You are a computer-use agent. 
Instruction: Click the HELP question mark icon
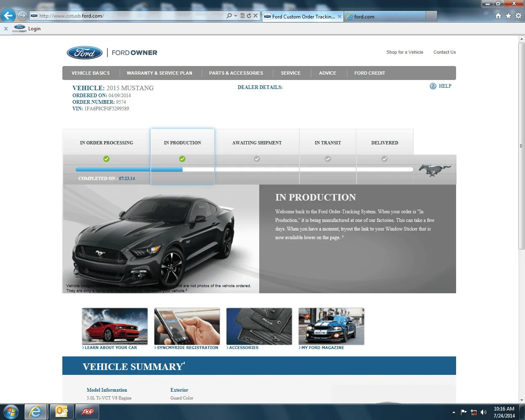(433, 86)
